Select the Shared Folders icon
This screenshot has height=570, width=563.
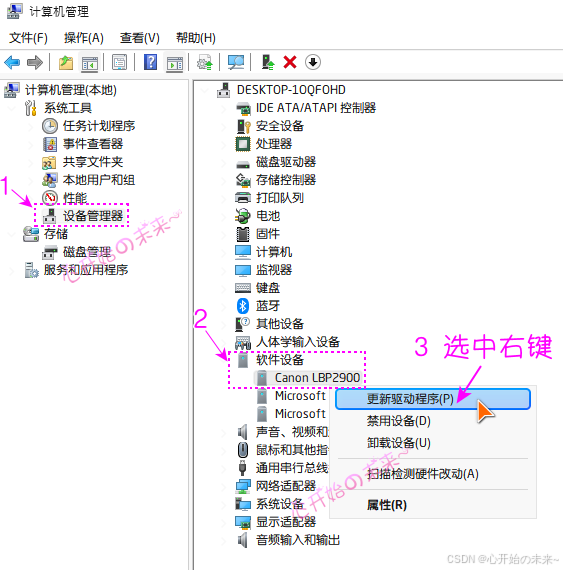[x=49, y=162]
